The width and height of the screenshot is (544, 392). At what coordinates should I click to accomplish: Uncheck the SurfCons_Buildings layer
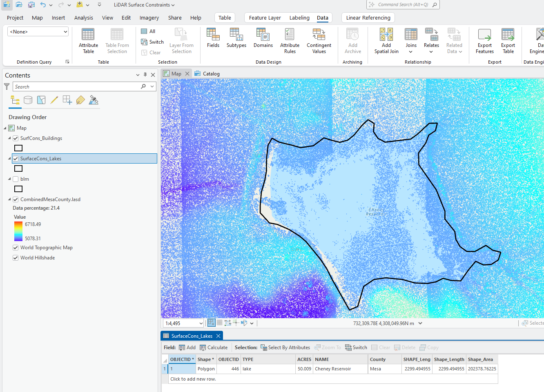click(16, 138)
